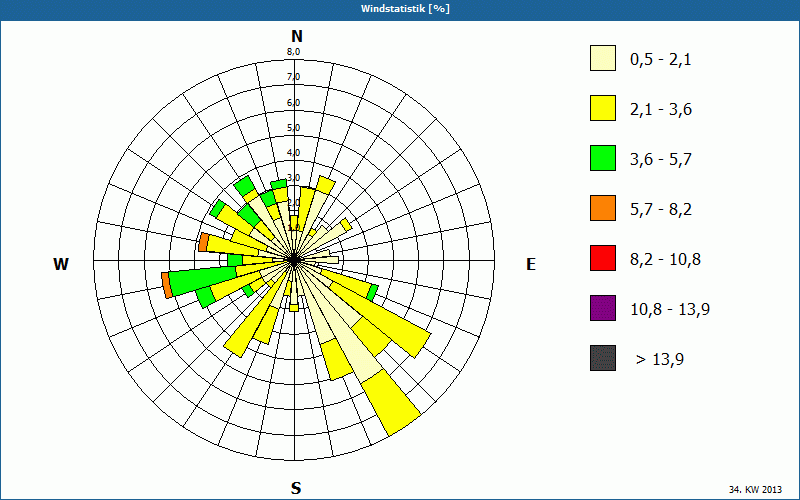Click the orange 5,7 - 8,2 legend swatch
Screen dimensions: 800x500
click(x=603, y=208)
